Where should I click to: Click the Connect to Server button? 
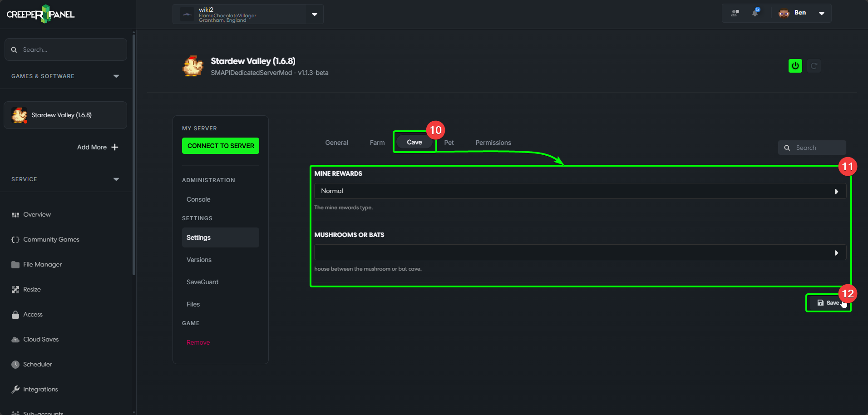221,146
